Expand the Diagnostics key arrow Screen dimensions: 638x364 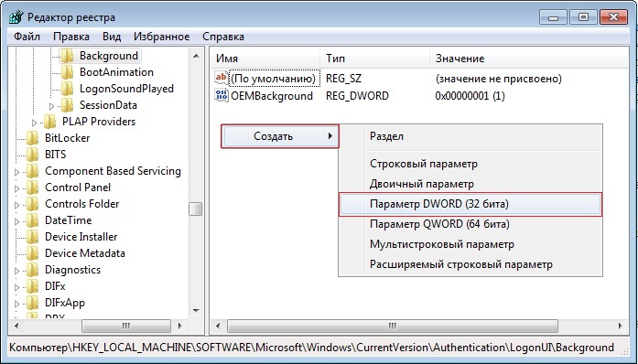[16, 271]
